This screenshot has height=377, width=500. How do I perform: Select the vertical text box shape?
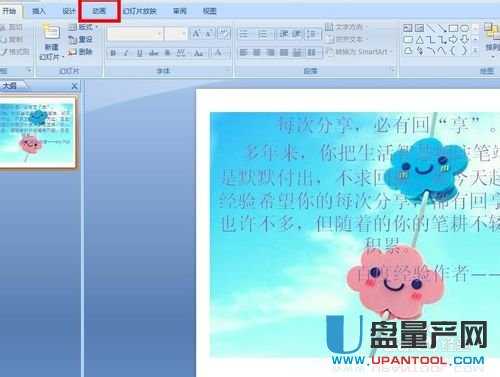click(x=420, y=28)
